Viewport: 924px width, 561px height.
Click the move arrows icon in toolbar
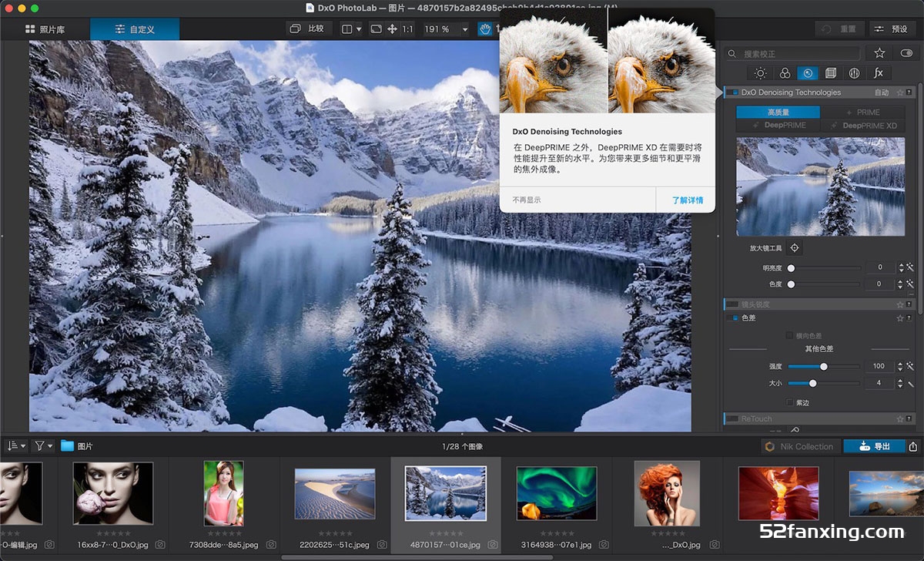click(x=392, y=29)
